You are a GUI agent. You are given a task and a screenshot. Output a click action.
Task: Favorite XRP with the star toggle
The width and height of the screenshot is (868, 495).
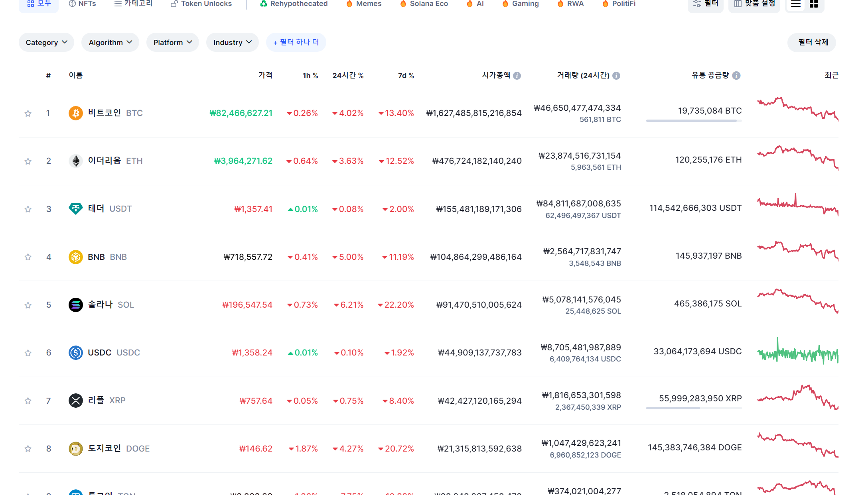(28, 401)
